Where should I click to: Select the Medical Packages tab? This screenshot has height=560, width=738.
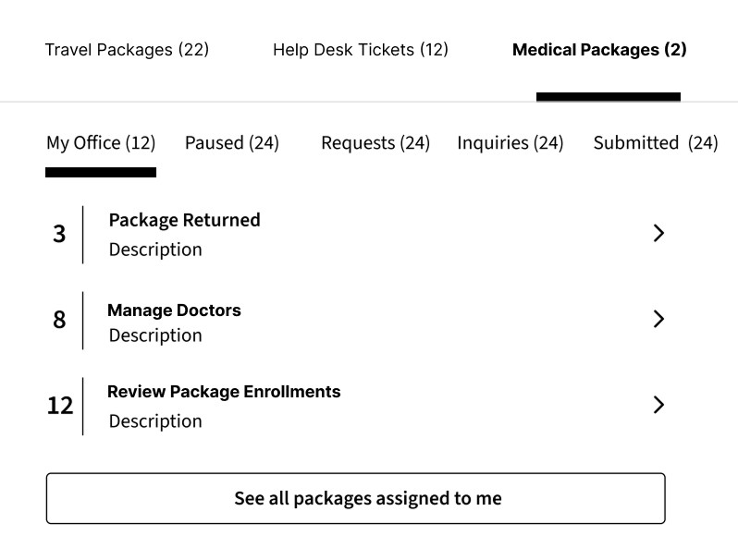[x=599, y=50]
